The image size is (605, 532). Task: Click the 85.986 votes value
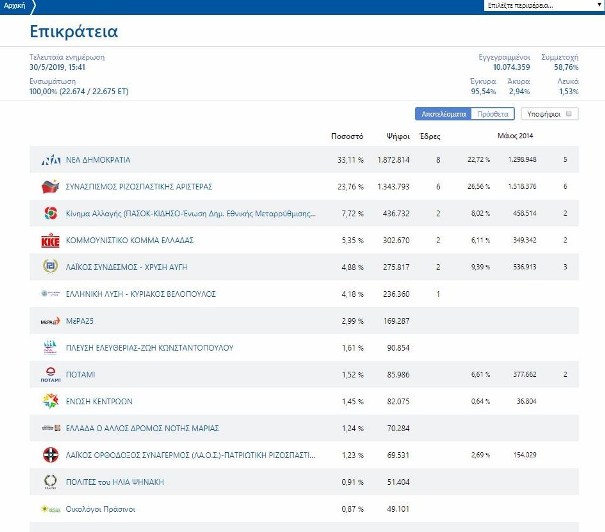398,375
